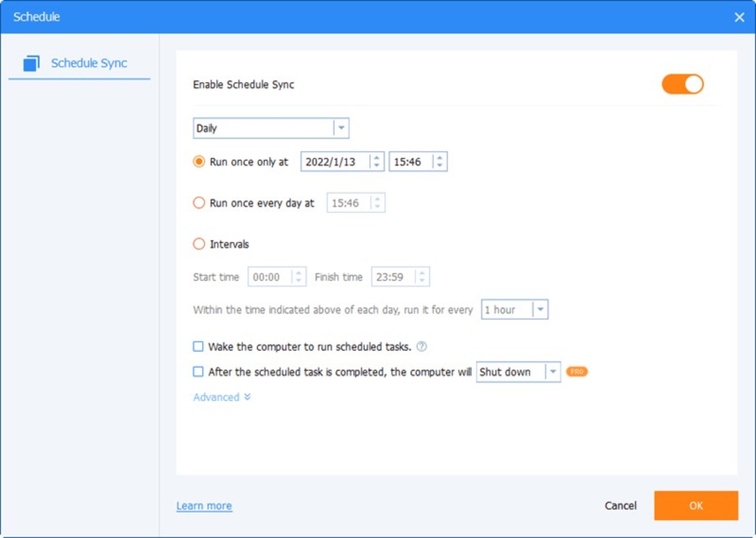This screenshot has width=756, height=538.
Task: Disable the Enable Schedule Sync switch
Action: pyautogui.click(x=684, y=84)
